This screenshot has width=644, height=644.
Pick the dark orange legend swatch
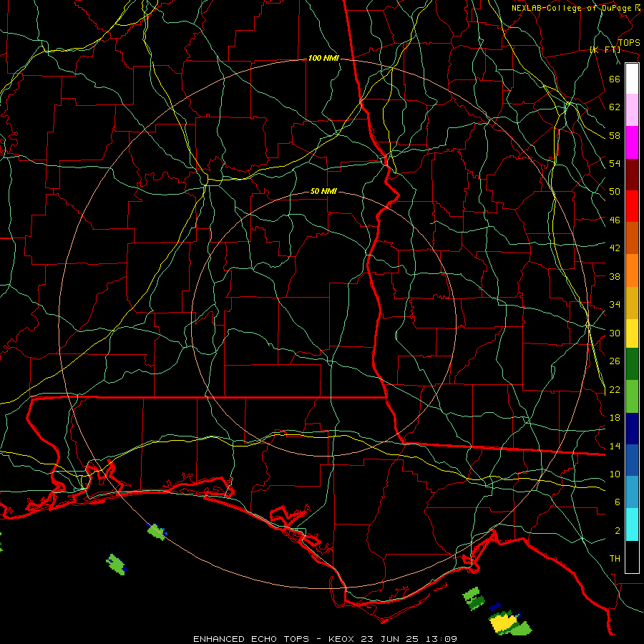coord(632,238)
